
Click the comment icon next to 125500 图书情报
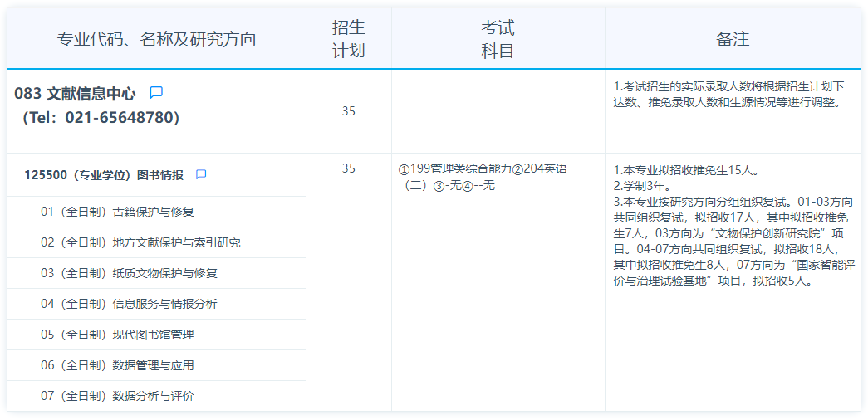(200, 175)
